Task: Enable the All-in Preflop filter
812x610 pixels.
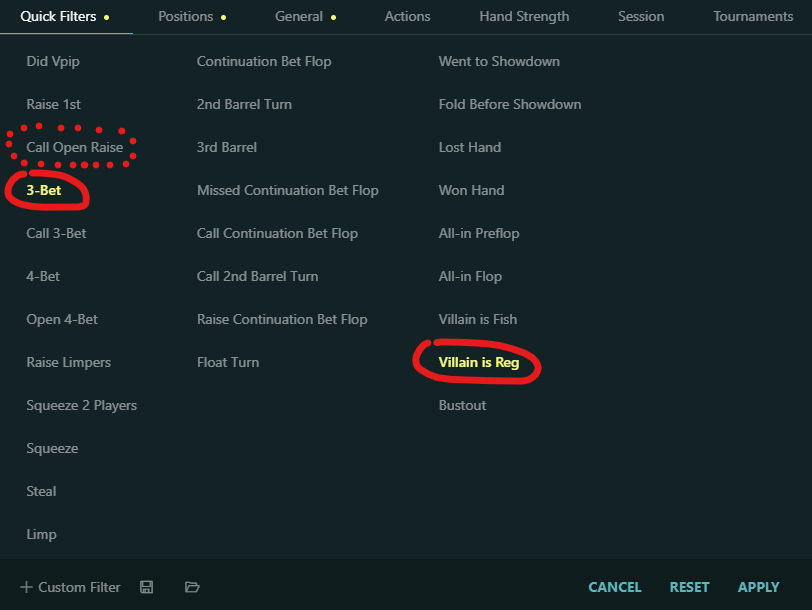Action: point(479,233)
